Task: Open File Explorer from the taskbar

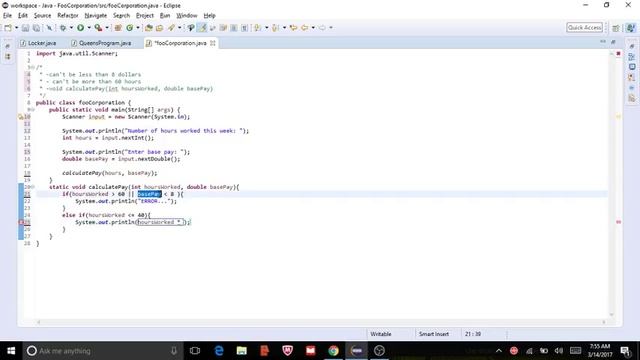Action: (242, 351)
